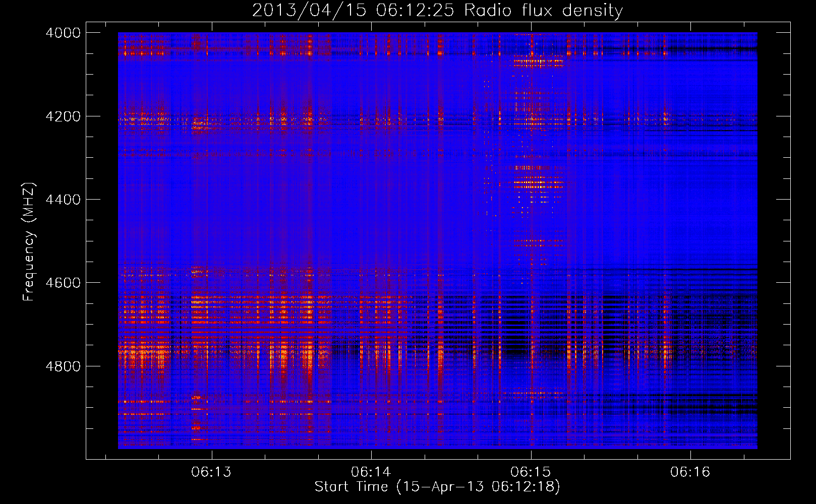Click the 4000 frequency axis label
The height and width of the screenshot is (504, 816).
tap(63, 33)
